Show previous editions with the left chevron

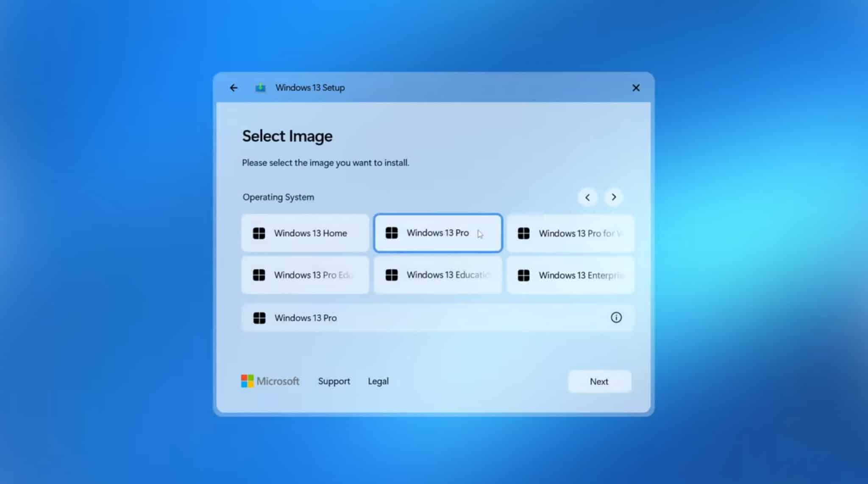point(587,197)
